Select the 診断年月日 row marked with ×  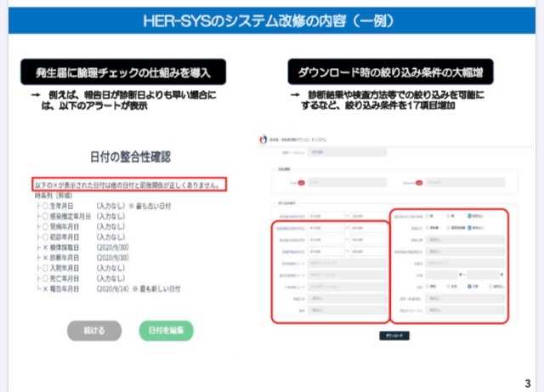82,258
